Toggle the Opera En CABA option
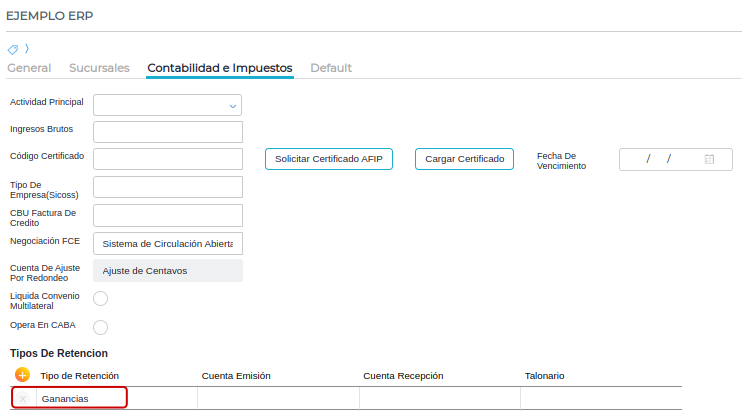The height and width of the screenshot is (411, 742). coord(100,327)
